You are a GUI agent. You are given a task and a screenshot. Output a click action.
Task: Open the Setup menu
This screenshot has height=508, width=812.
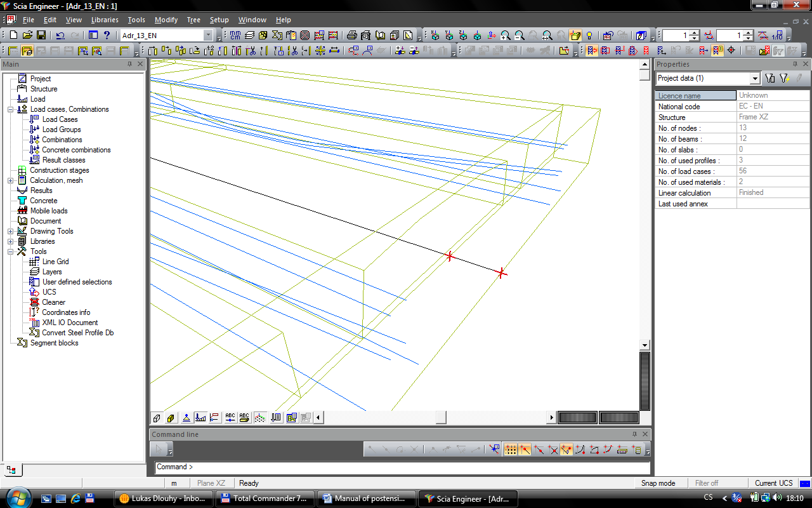[219, 20]
